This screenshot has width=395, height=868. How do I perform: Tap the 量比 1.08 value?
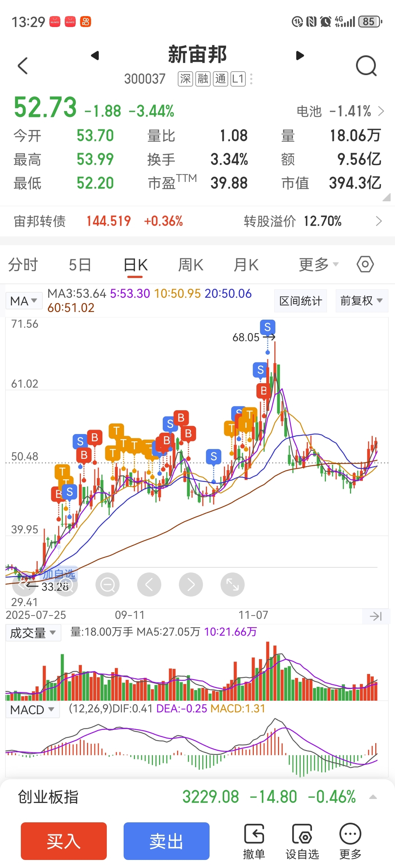click(x=234, y=136)
